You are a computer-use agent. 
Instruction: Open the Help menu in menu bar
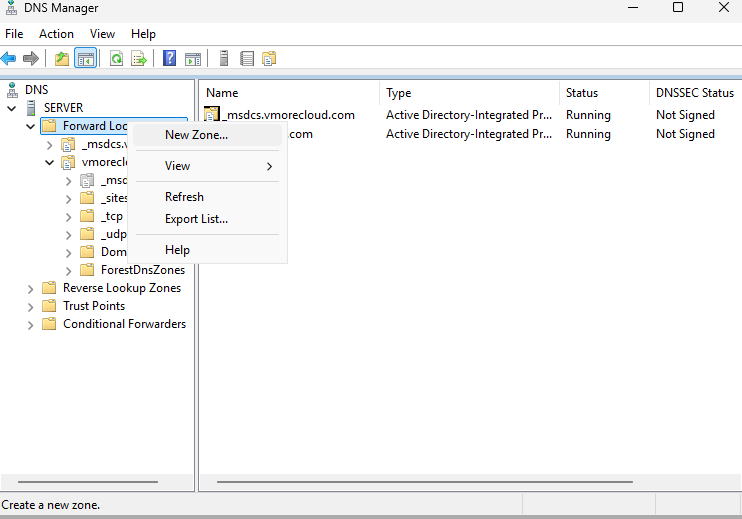pyautogui.click(x=143, y=34)
